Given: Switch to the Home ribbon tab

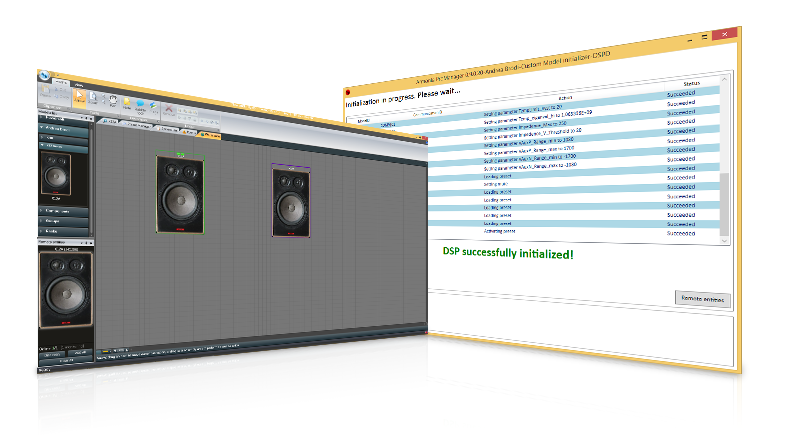Looking at the screenshot, I should pyautogui.click(x=60, y=84).
